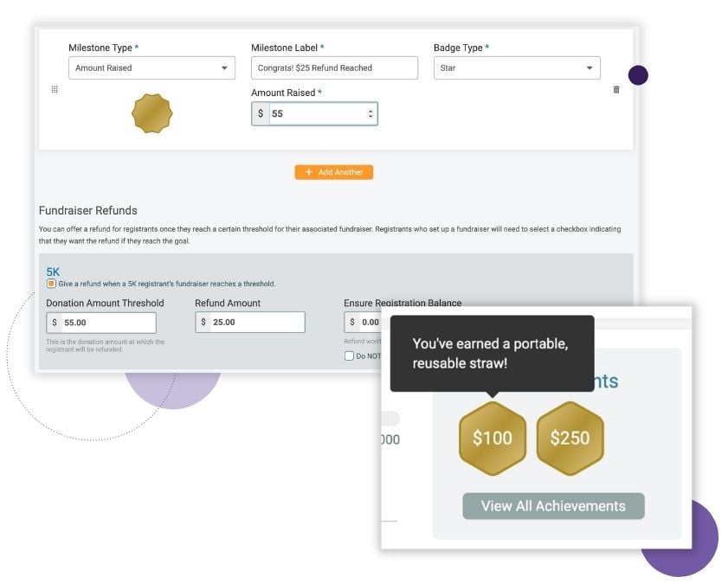Screen dimensions: 728x583
Task: Click View All Achievements button
Action: (x=553, y=506)
